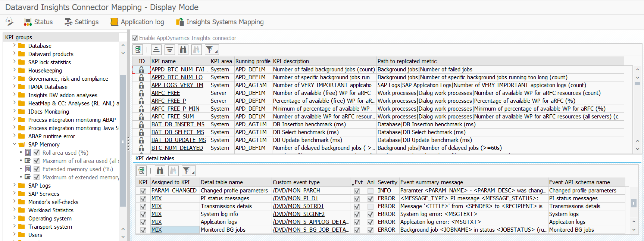Click detail table vertical scrollbar thumb

pos(634,203)
